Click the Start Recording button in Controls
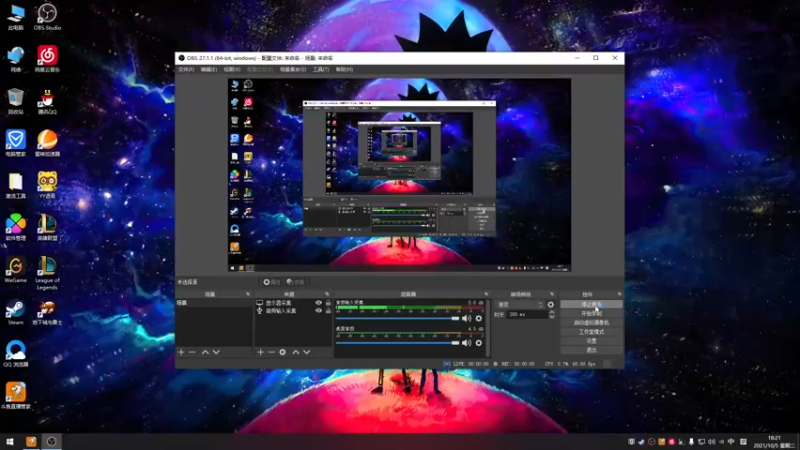Viewport: 800px width, 450px height. point(591,314)
